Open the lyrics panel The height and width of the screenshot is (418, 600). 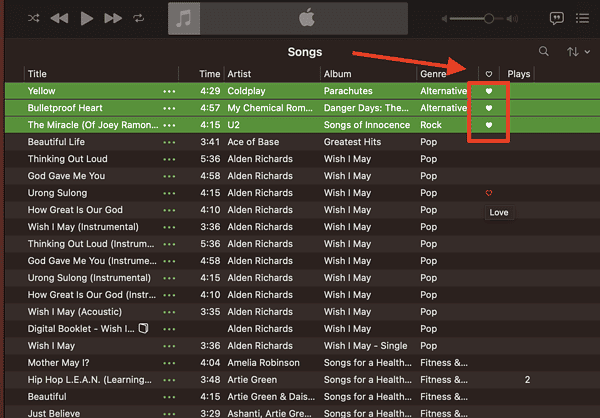[557, 18]
